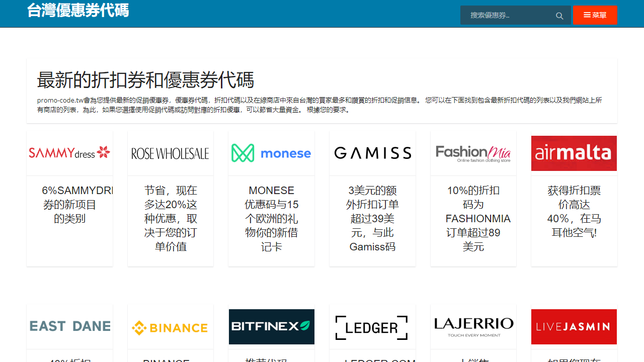This screenshot has height=362, width=644.
Task: Click the Air Malta logo
Action: [x=574, y=153]
